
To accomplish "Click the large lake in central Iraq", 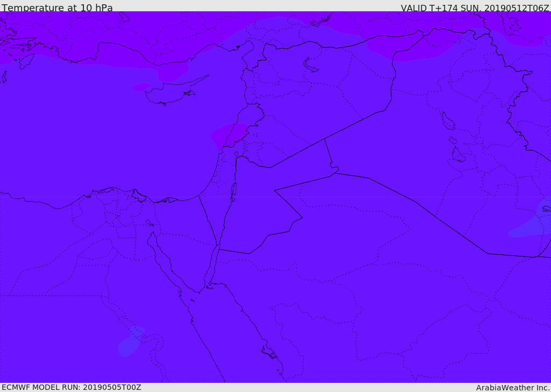I will click(448, 122).
